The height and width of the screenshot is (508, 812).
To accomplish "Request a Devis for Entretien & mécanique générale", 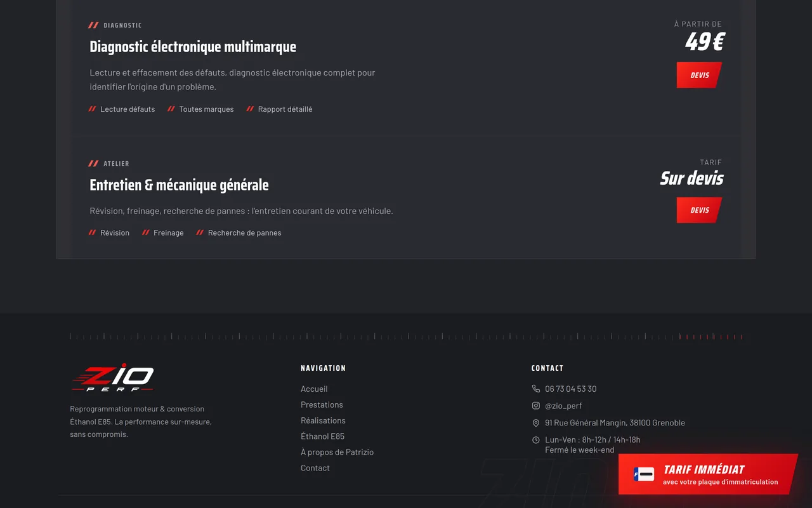I will point(699,210).
